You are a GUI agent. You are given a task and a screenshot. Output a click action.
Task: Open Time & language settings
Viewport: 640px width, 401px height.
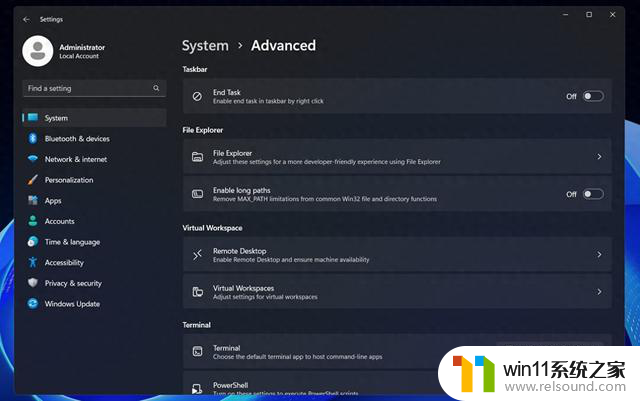point(94,242)
